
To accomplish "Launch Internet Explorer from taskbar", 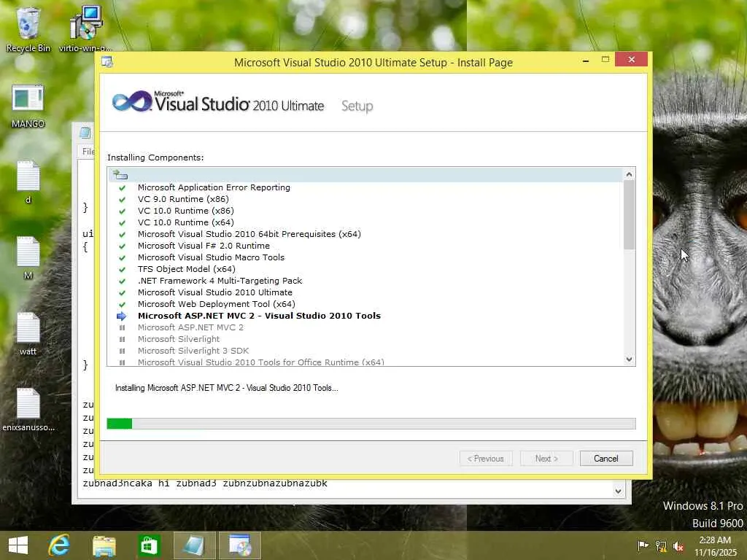I will 60,545.
